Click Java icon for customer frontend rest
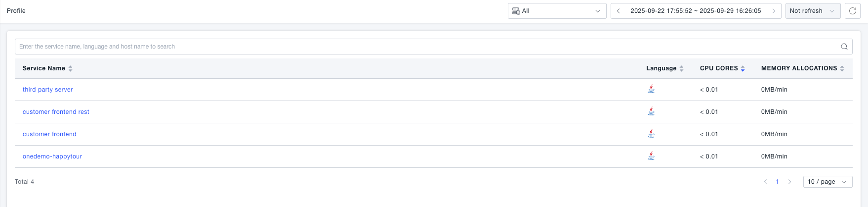868x207 pixels. point(651,111)
